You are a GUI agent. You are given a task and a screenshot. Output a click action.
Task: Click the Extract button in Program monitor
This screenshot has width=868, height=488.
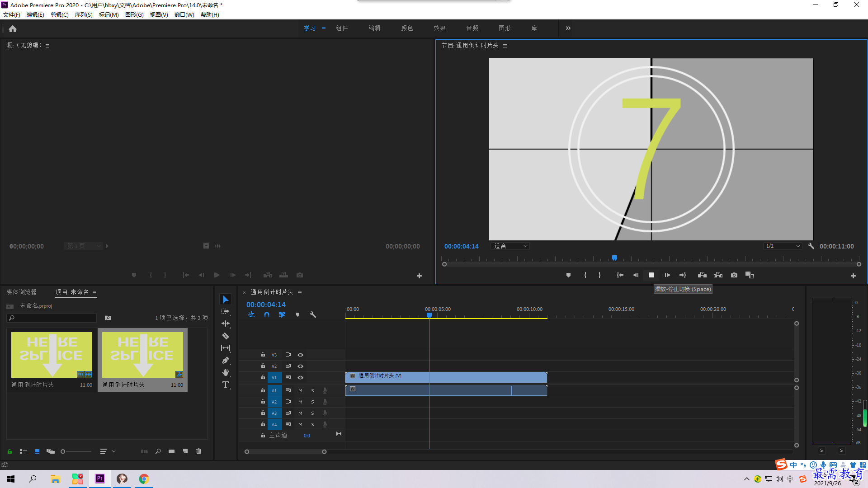coord(718,275)
